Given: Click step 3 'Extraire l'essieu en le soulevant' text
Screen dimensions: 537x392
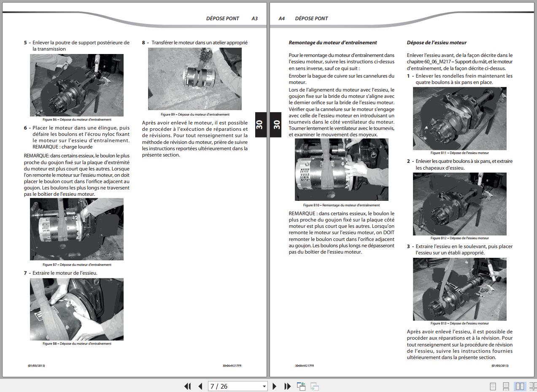Looking at the screenshot, I should 460,249.
